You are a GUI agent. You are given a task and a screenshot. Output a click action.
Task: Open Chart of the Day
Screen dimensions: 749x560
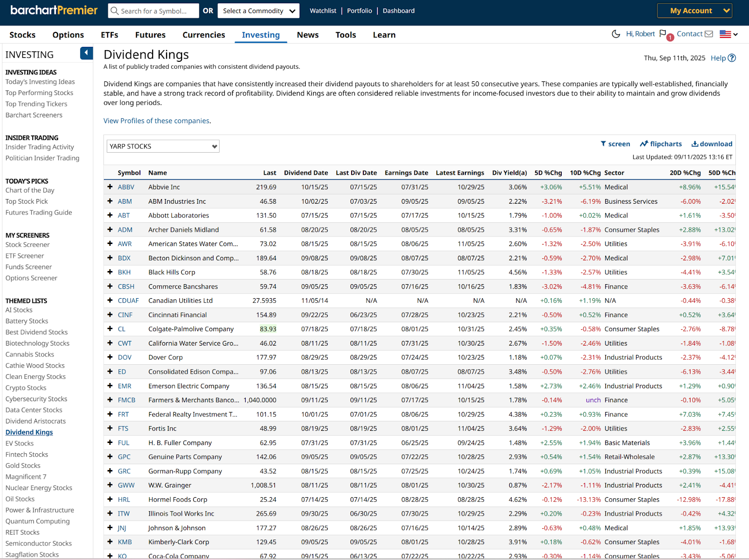click(x=30, y=190)
